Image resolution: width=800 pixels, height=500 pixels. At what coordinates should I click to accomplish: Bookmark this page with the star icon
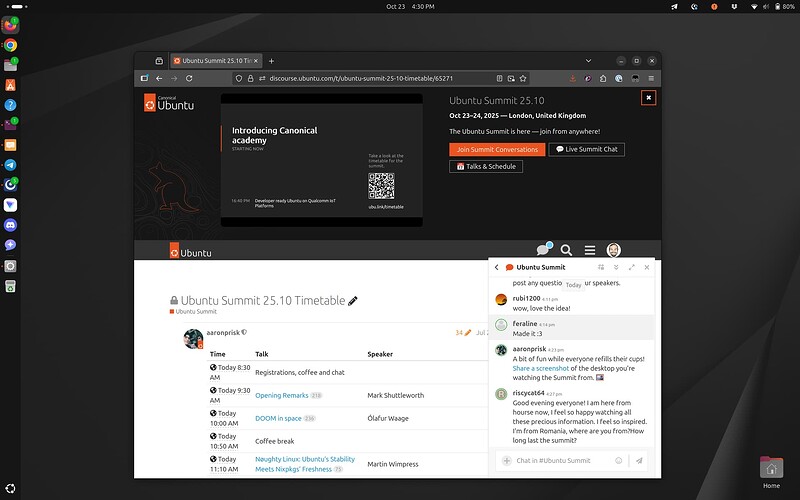pyautogui.click(x=527, y=78)
